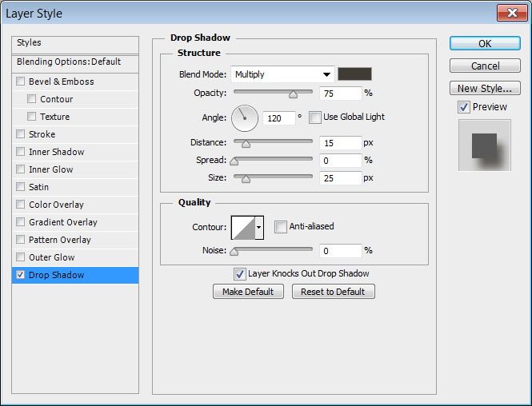Open the Blend Mode dropdown

pos(282,74)
